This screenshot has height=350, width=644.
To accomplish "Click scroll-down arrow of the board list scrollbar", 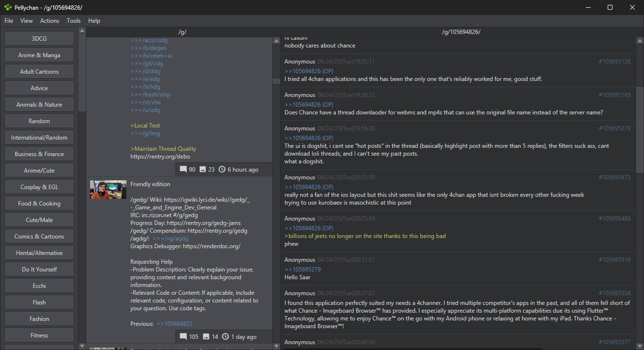I will (82, 346).
